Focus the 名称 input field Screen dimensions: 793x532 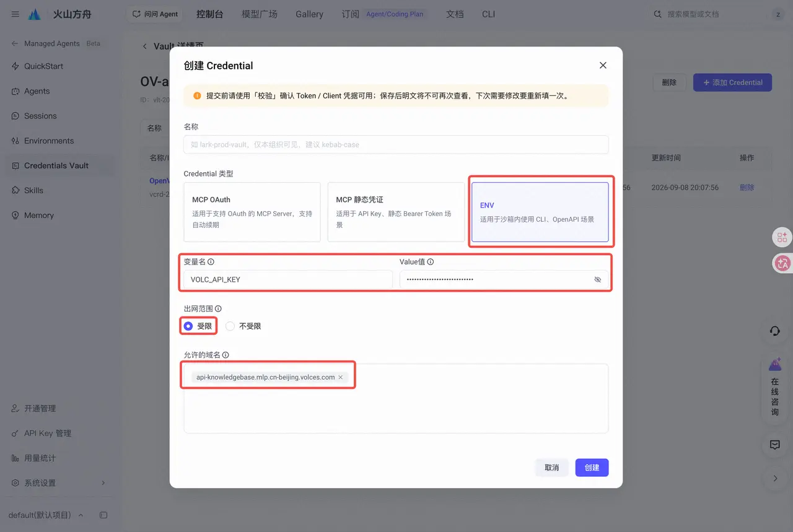[396, 144]
